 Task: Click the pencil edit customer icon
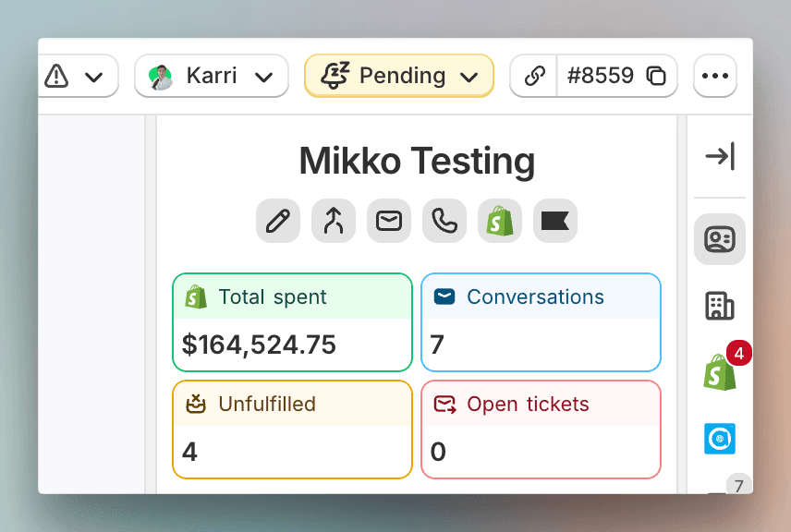(x=278, y=221)
